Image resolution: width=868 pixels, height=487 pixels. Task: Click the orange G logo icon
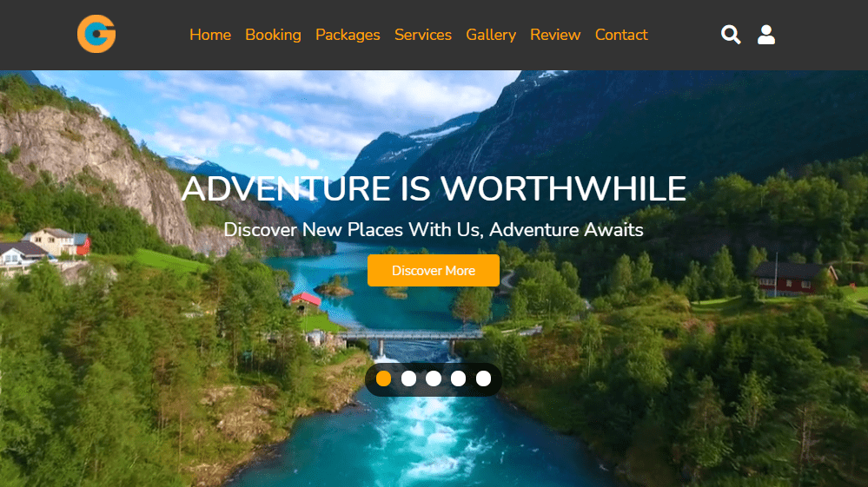point(96,34)
